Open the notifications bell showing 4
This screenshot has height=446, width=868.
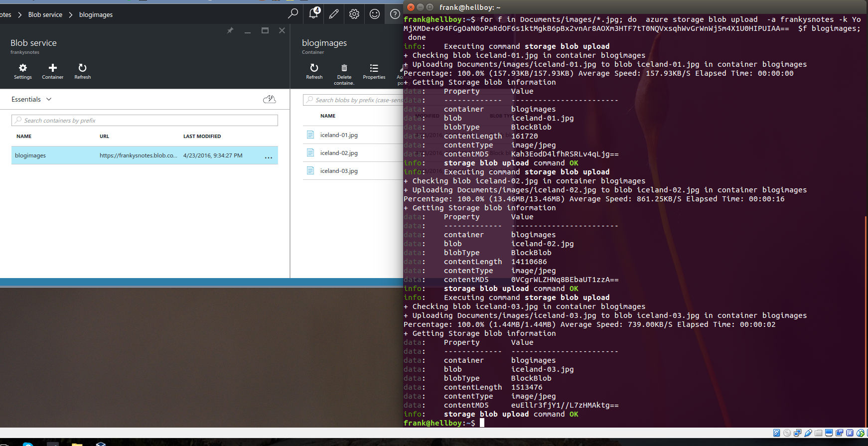pos(314,13)
